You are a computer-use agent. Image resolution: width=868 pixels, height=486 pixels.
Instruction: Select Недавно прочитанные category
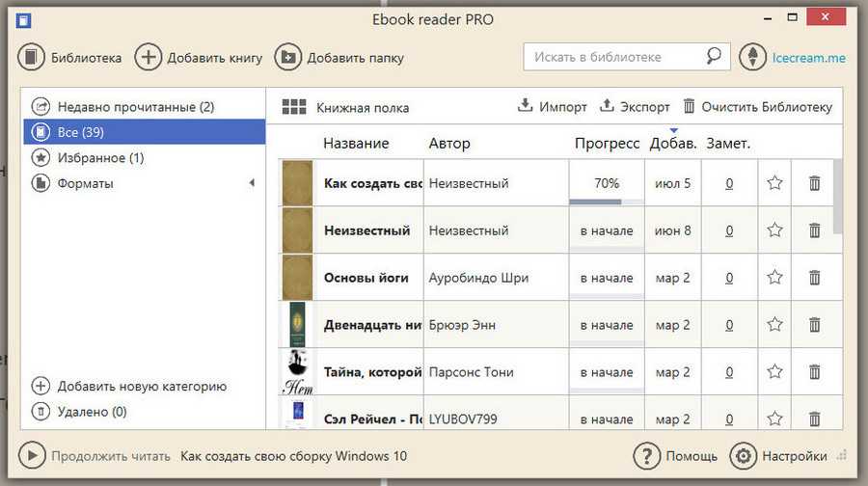point(135,107)
